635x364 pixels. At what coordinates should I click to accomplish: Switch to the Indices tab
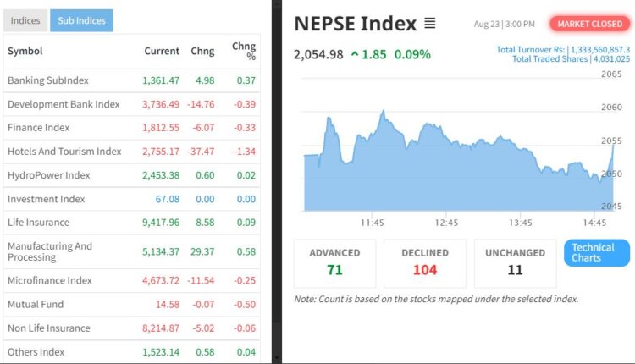pyautogui.click(x=25, y=21)
